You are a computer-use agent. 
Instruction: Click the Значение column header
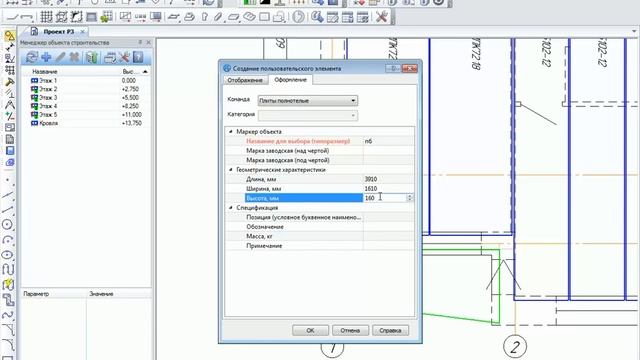101,293
